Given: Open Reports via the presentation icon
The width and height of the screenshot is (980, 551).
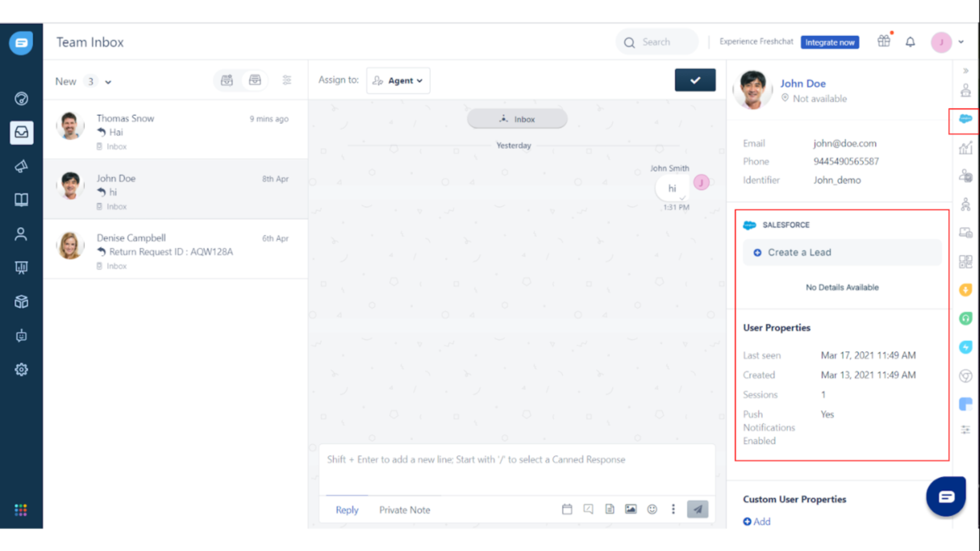Looking at the screenshot, I should tap(21, 267).
